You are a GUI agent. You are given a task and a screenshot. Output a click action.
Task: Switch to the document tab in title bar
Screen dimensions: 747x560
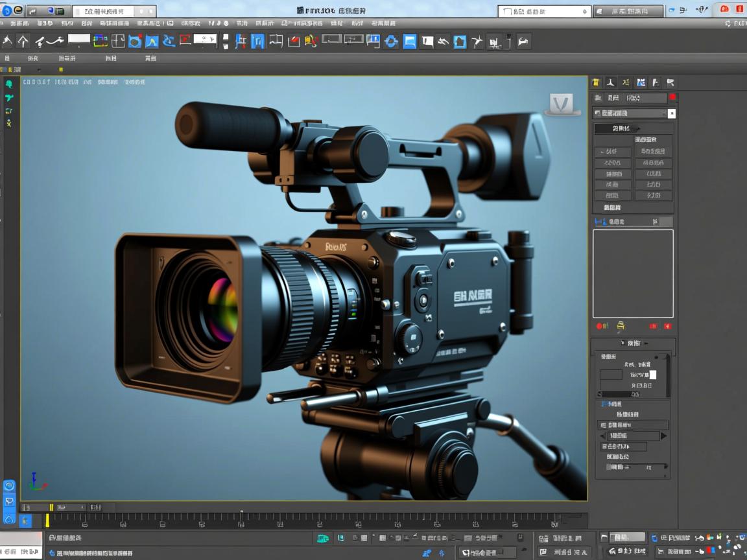pos(104,12)
